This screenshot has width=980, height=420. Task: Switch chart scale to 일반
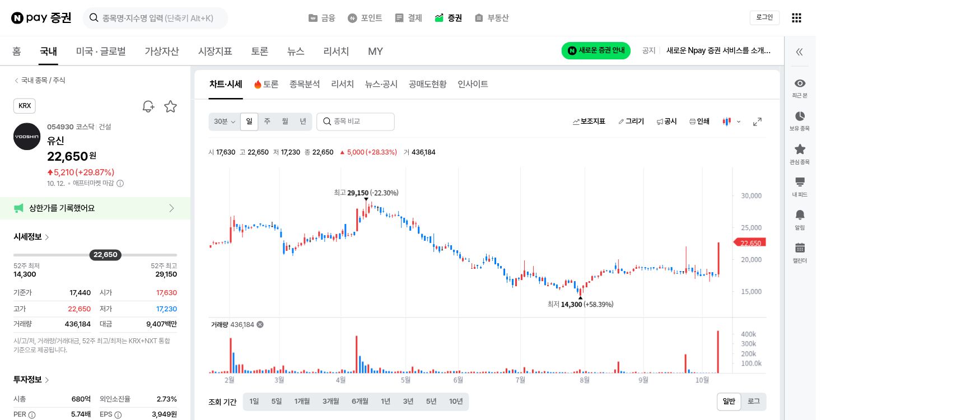pyautogui.click(x=729, y=402)
